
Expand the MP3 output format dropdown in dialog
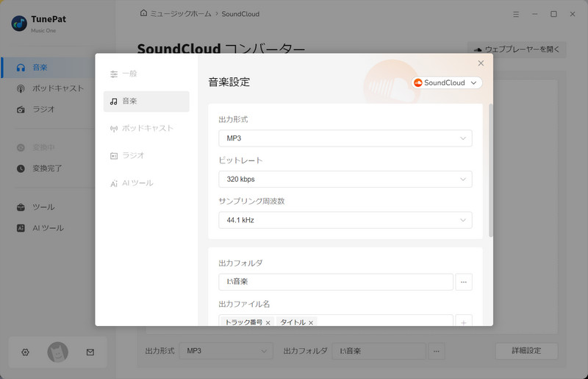345,138
